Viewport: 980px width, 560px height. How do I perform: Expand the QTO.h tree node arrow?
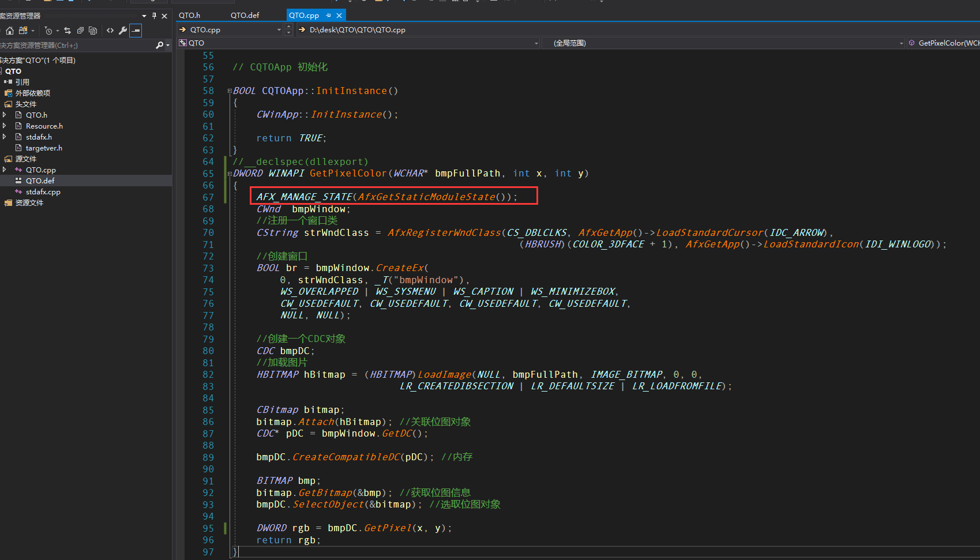(x=5, y=115)
